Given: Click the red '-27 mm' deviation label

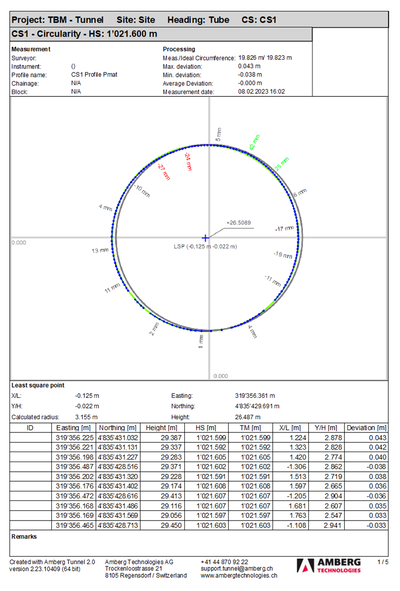Looking at the screenshot, I should click(164, 172).
